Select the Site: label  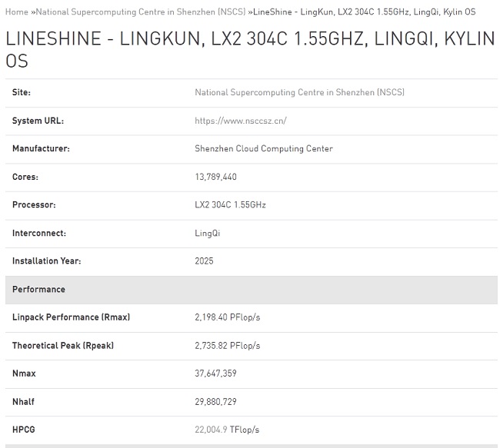click(x=22, y=92)
